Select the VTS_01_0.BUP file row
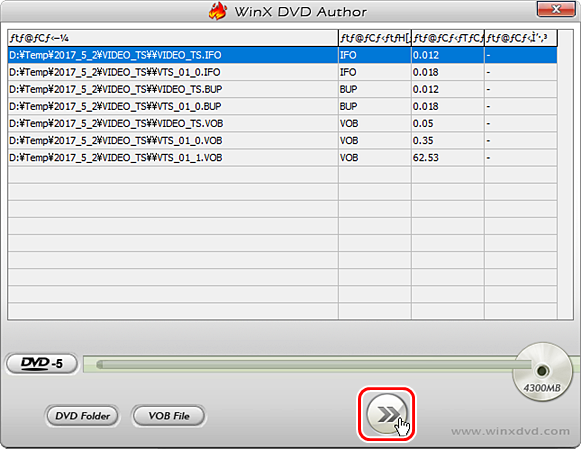Screen dimensions: 581x449 [282, 106]
